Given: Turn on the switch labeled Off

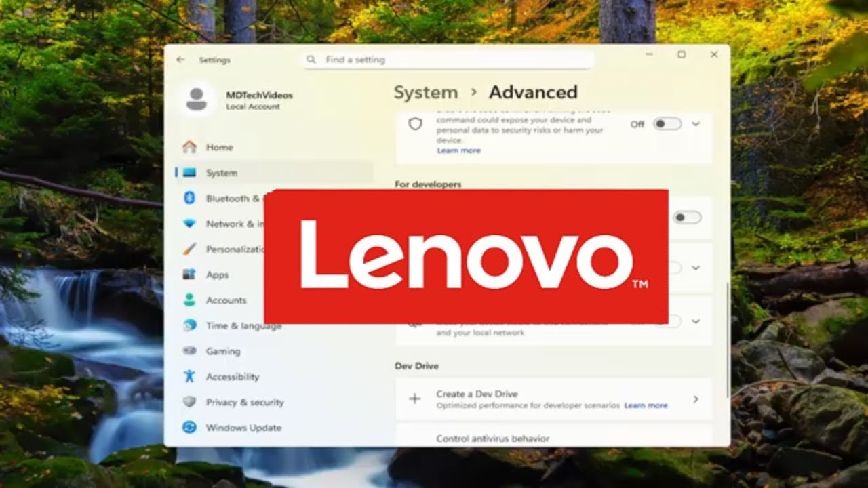Looking at the screenshot, I should (x=667, y=124).
